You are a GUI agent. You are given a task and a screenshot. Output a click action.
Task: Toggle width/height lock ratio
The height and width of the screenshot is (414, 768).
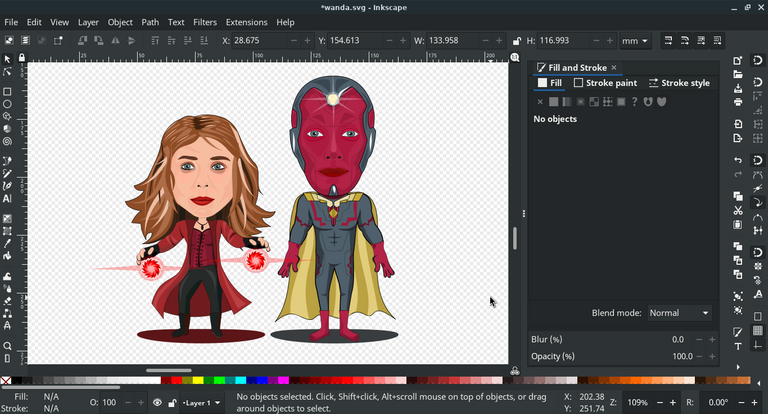pos(516,41)
